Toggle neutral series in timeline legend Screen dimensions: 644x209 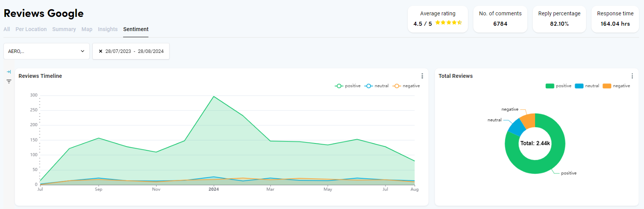(377, 86)
